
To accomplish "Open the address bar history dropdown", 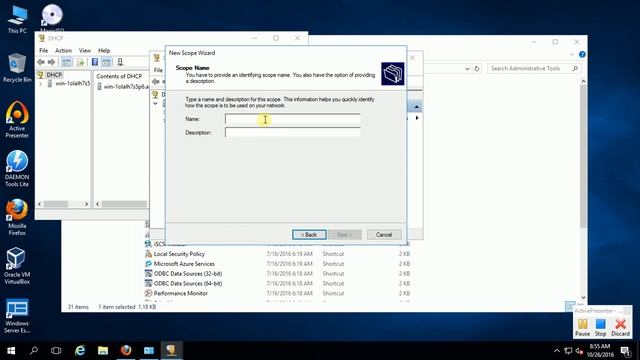I will pyautogui.click(x=467, y=69).
